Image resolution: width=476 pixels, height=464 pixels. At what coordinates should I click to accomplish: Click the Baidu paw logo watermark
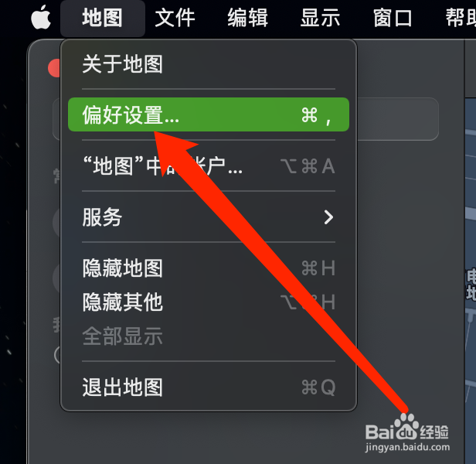coord(406,426)
